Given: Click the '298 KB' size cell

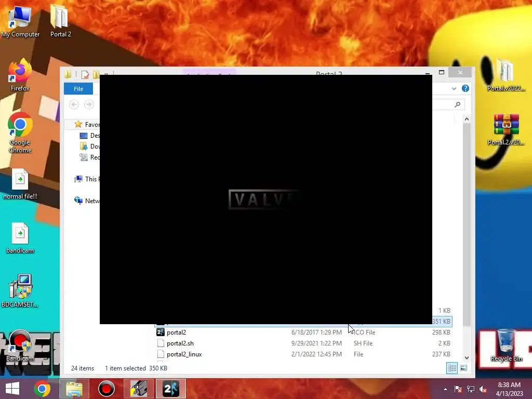Looking at the screenshot, I should (441, 332).
